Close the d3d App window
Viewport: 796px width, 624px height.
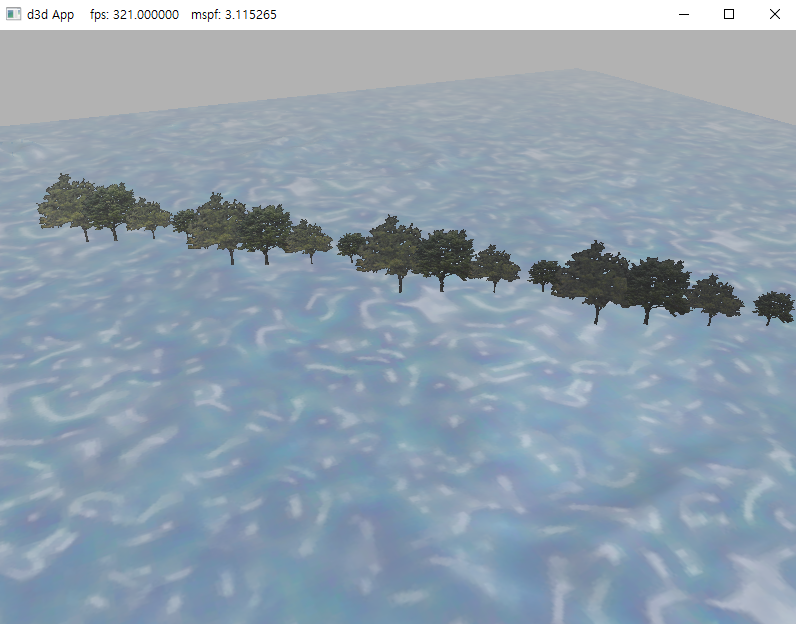pyautogui.click(x=774, y=14)
